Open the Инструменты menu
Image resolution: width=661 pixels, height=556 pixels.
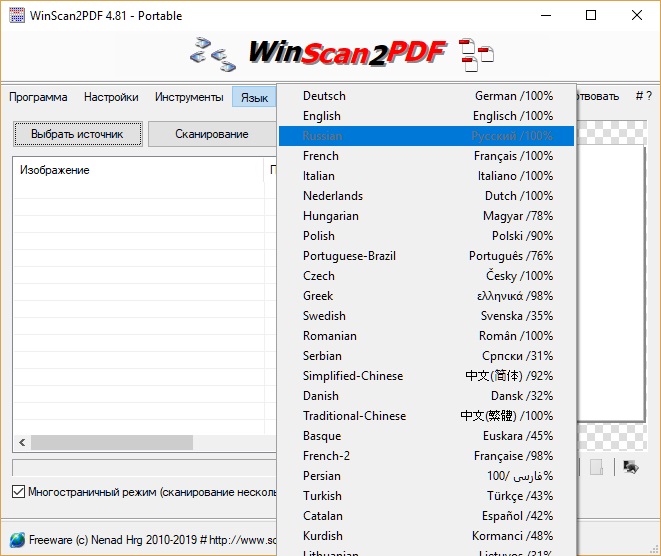pos(189,97)
